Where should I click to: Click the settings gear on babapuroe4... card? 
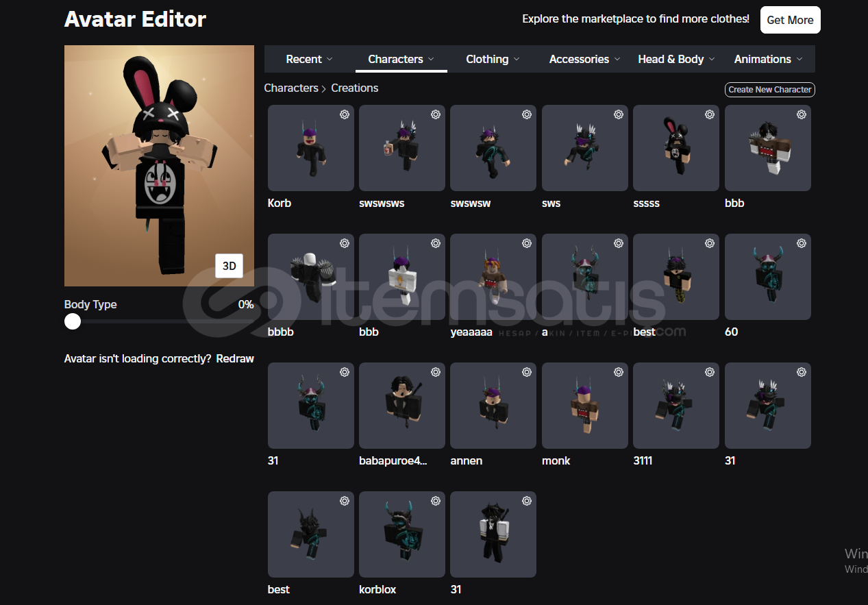(436, 372)
